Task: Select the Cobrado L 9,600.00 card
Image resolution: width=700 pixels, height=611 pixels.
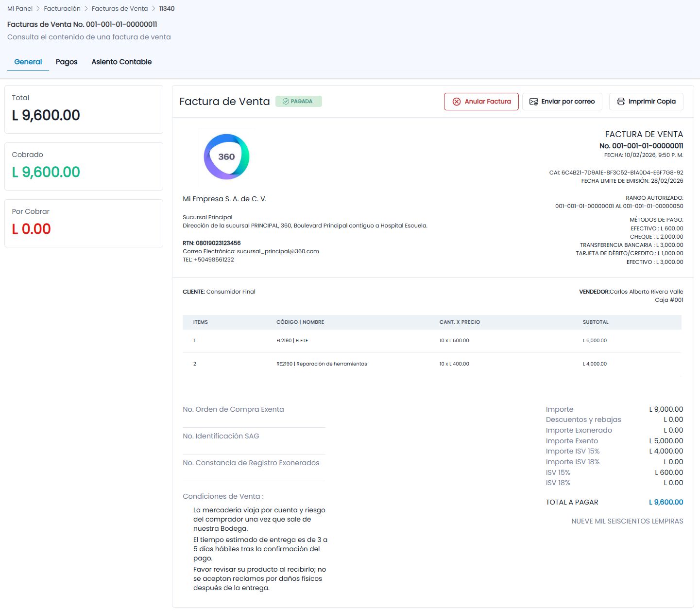Action: (x=84, y=166)
